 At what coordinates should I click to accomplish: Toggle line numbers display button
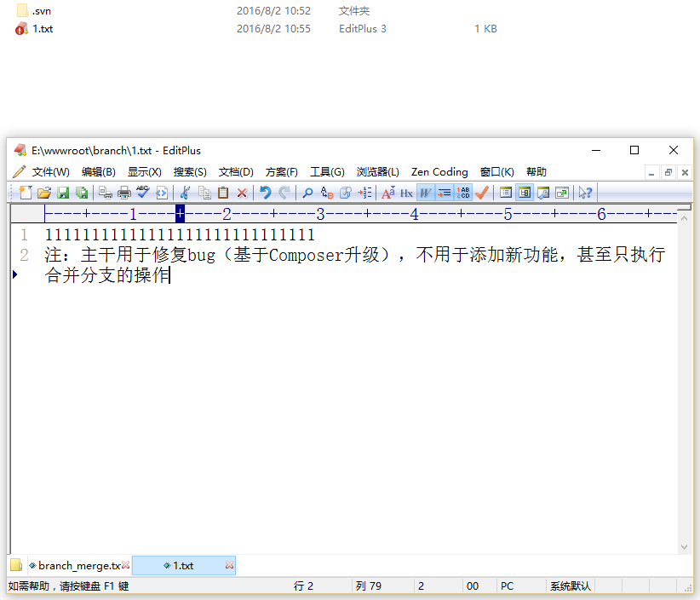[463, 193]
